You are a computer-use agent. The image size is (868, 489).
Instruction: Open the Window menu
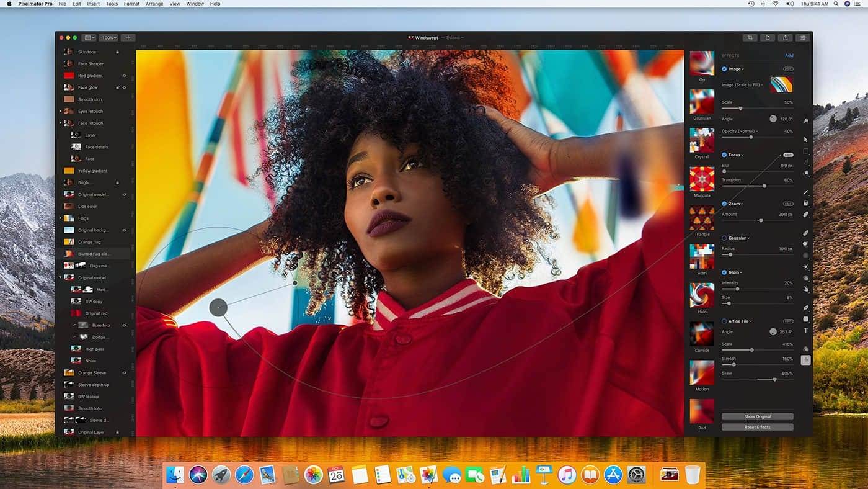(195, 4)
